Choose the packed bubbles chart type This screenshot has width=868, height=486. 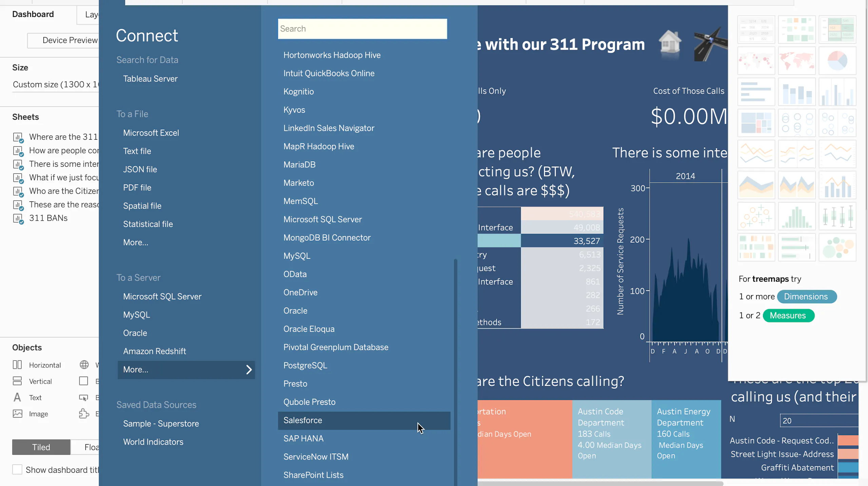coord(838,247)
